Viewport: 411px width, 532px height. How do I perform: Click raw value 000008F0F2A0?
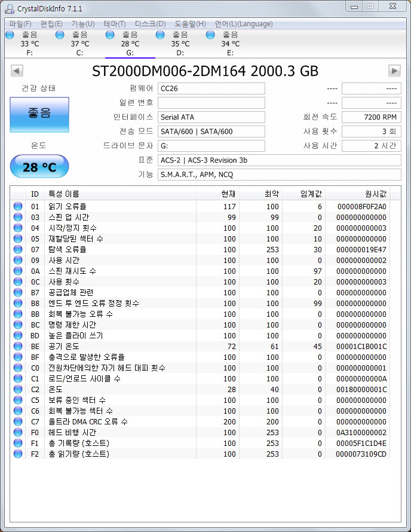click(362, 207)
